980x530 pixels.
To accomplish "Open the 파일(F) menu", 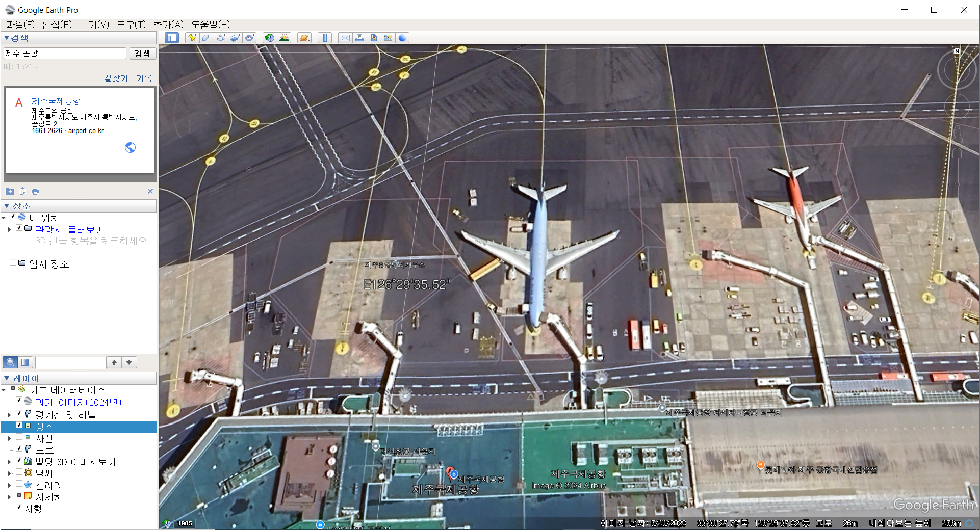I will (20, 24).
